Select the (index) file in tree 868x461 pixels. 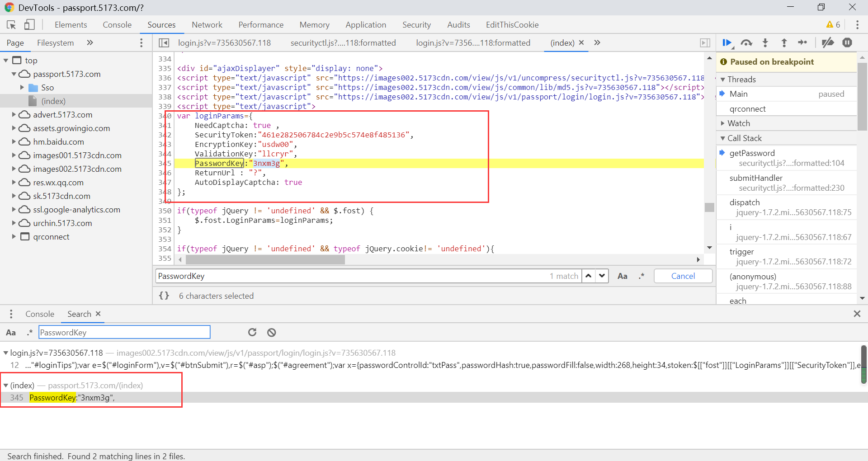[53, 101]
